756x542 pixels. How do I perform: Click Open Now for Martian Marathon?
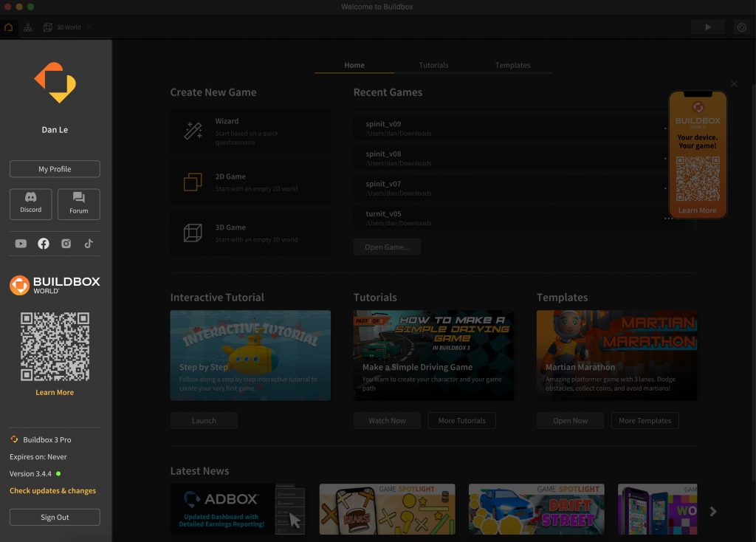pyautogui.click(x=571, y=420)
